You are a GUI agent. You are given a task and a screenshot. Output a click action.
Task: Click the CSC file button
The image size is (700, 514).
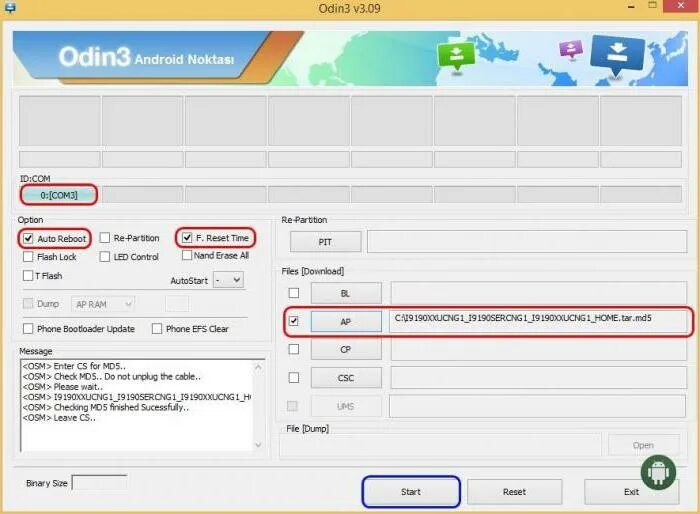coord(346,378)
